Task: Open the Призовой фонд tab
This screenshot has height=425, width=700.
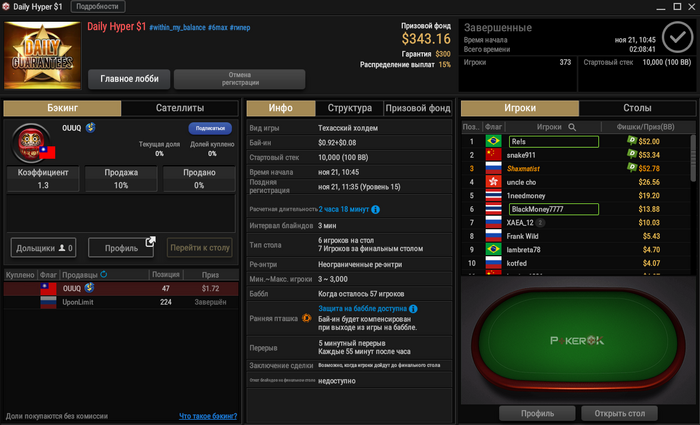Action: (418, 108)
